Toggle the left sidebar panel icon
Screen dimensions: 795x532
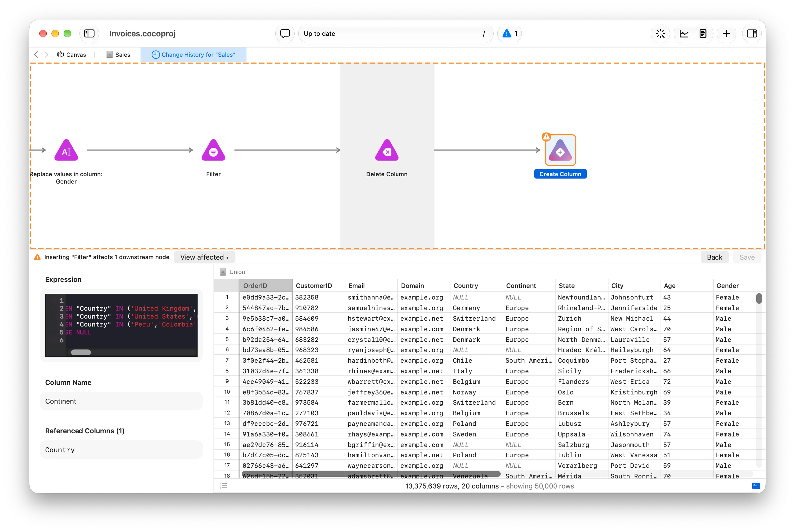pos(89,33)
